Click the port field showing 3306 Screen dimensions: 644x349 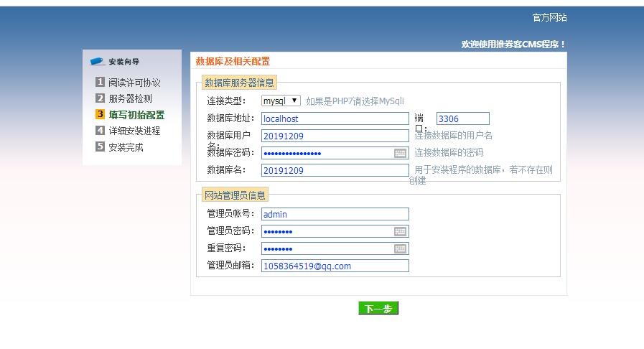click(x=462, y=118)
